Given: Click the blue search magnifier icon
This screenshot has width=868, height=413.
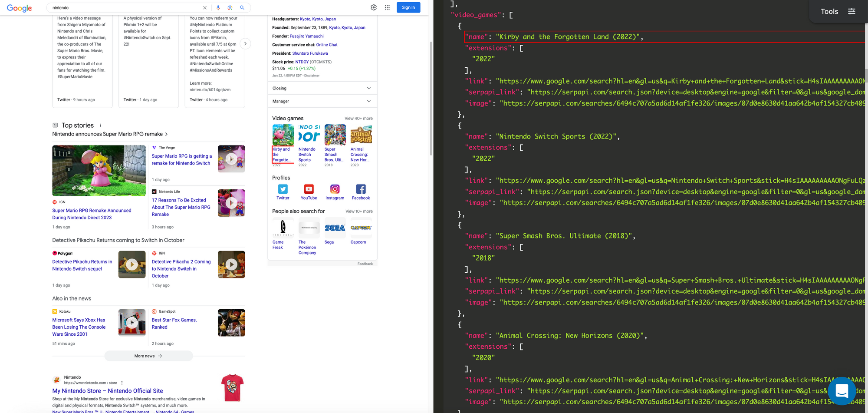Looking at the screenshot, I should pos(242,8).
